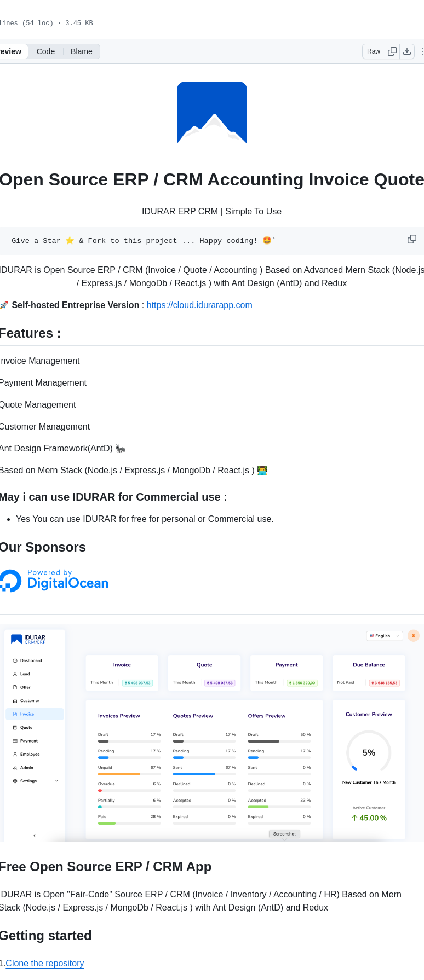Click the Dashboard icon in the screenshot sidebar
The height and width of the screenshot is (980, 424).
coord(15,660)
